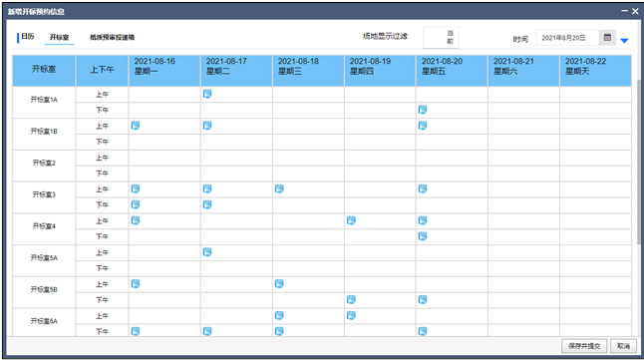Click 开标室3 上午 booking icon on 2021-08-20
This screenshot has height=360, width=644.
tap(423, 188)
